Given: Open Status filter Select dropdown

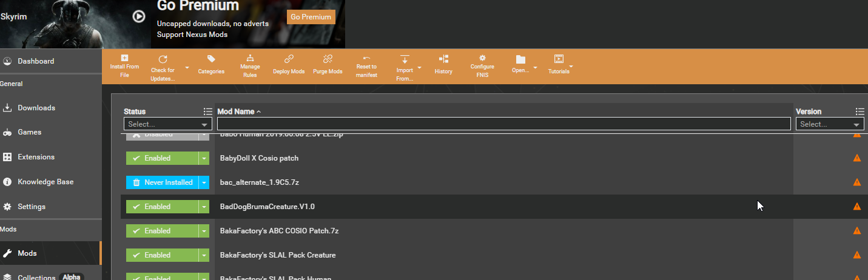Looking at the screenshot, I should (168, 124).
